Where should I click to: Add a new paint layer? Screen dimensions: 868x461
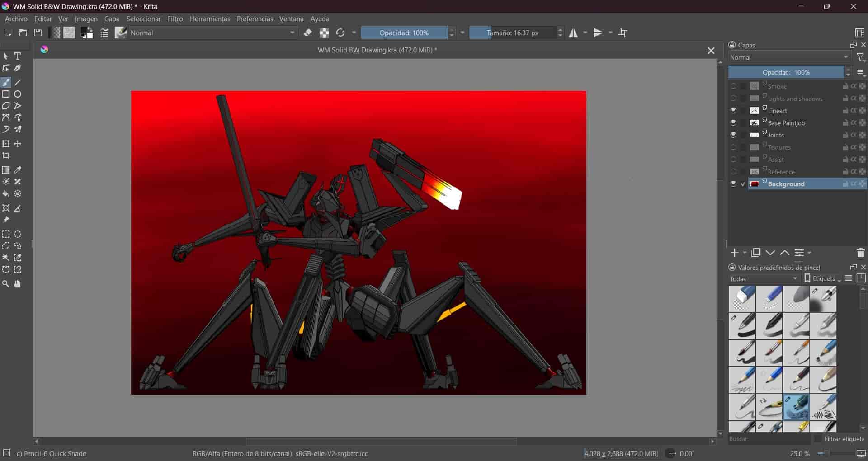(x=735, y=253)
